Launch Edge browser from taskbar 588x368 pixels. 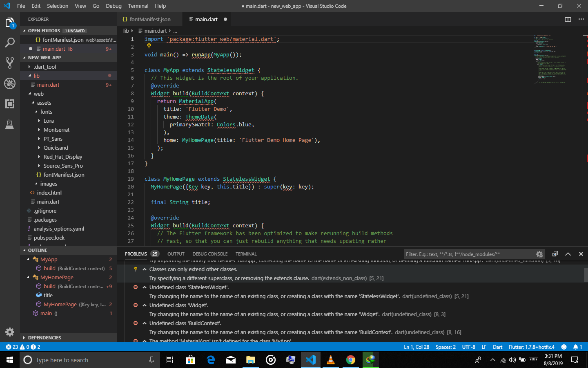pos(211,360)
